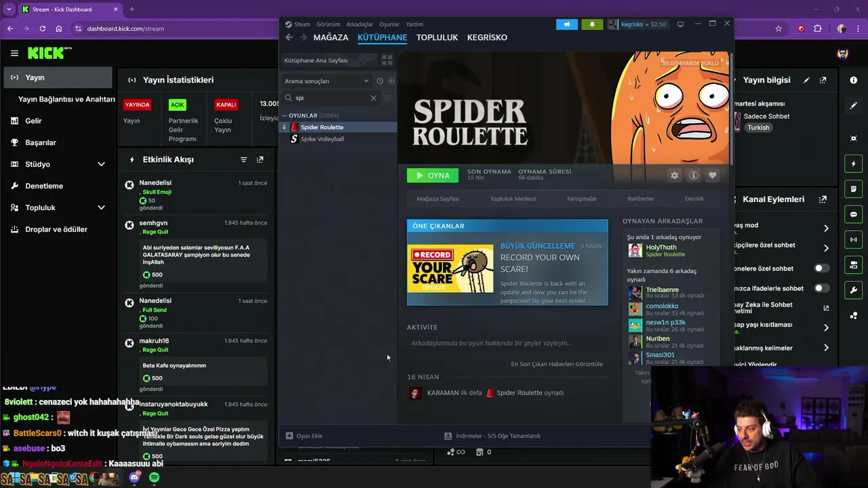
Task: Clear the Steam library search field
Action: point(373,98)
